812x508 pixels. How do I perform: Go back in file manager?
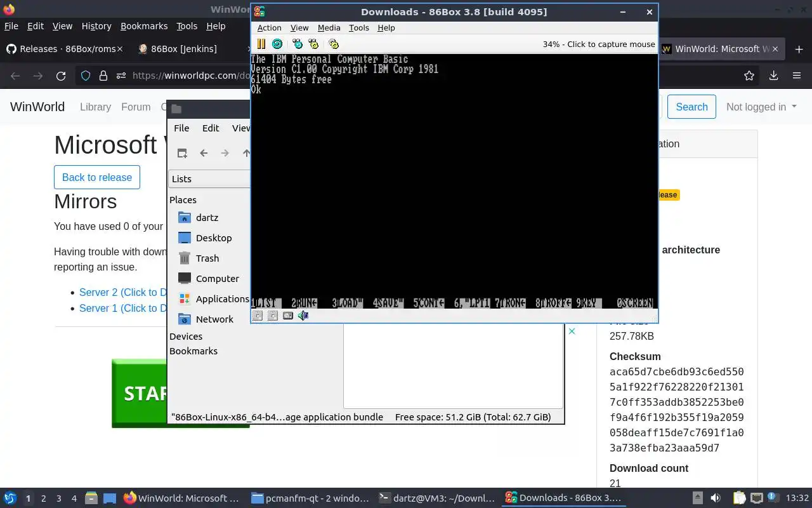point(204,153)
